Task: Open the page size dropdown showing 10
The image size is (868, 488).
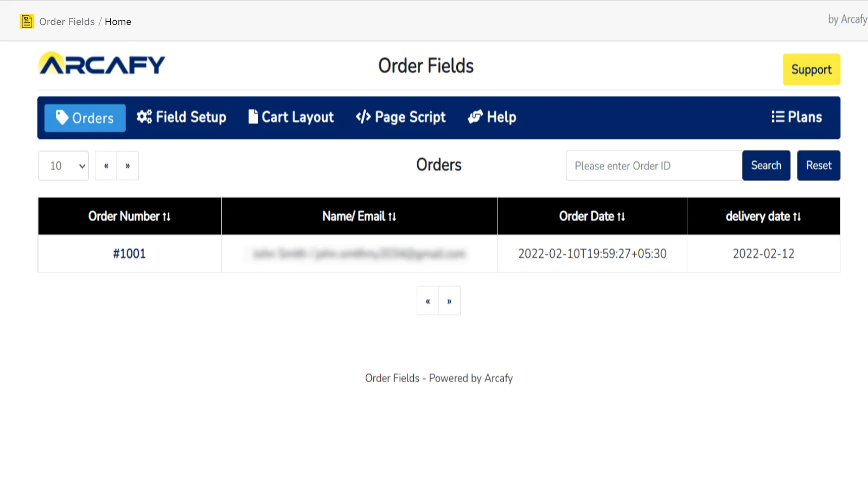Action: pyautogui.click(x=63, y=165)
